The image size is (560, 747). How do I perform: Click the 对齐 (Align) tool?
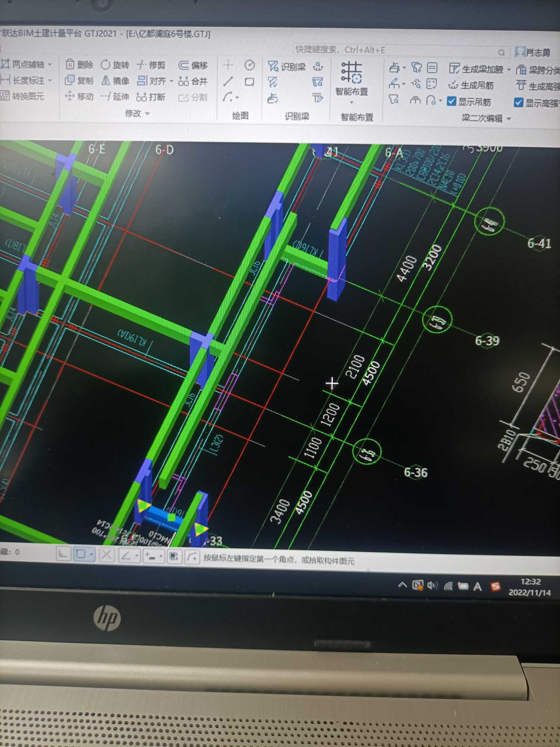151,81
